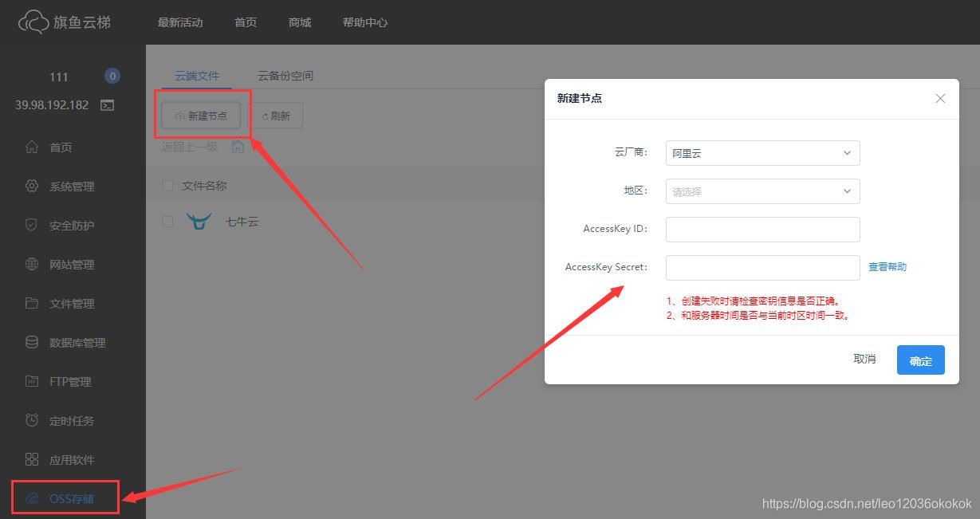
Task: Open the 云厂商 dropdown showing 阿里云
Action: coord(762,153)
